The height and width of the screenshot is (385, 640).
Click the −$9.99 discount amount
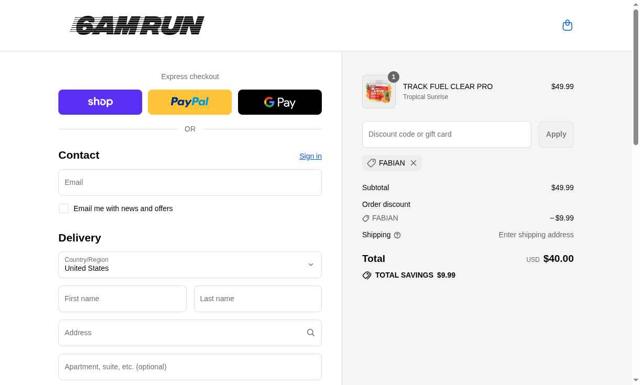click(x=562, y=218)
